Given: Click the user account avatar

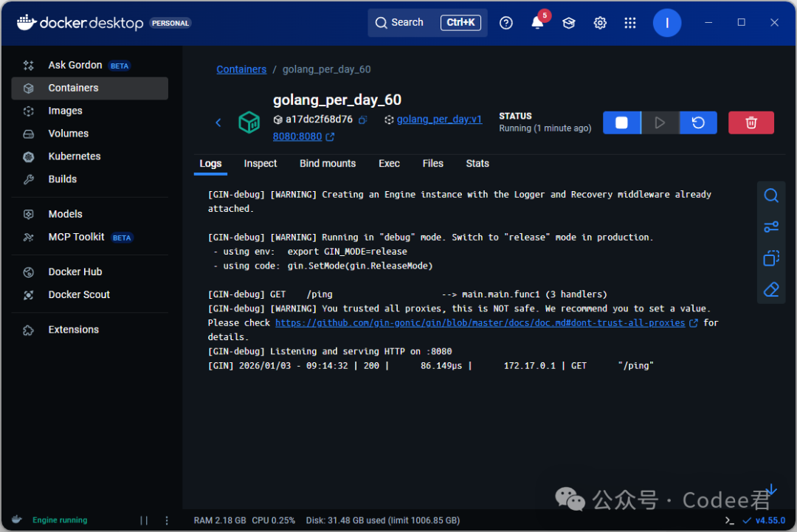Looking at the screenshot, I should click(667, 23).
